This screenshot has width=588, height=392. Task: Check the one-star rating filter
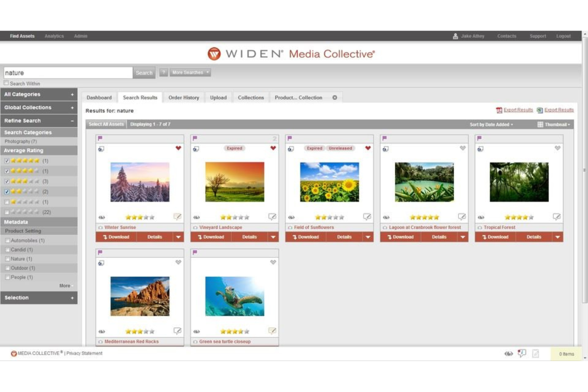[x=7, y=202]
